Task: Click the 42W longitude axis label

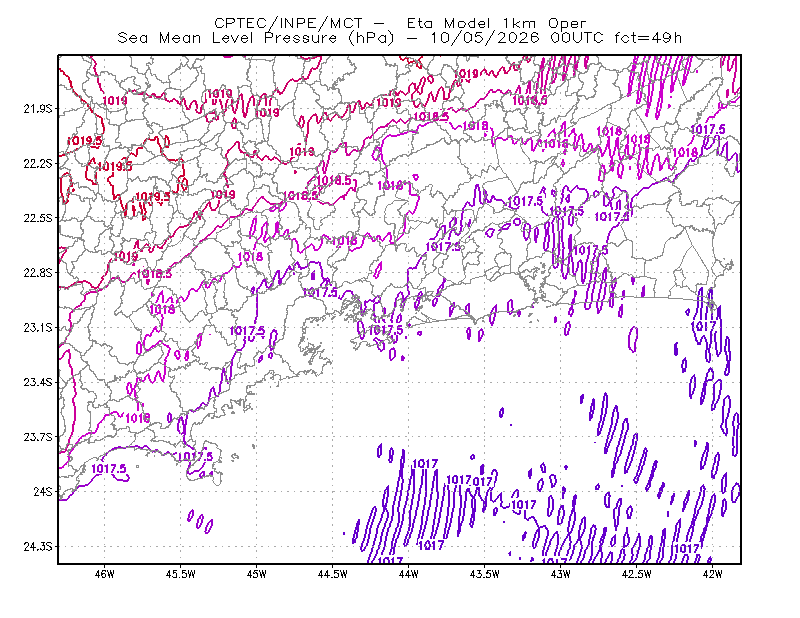Action: [713, 574]
